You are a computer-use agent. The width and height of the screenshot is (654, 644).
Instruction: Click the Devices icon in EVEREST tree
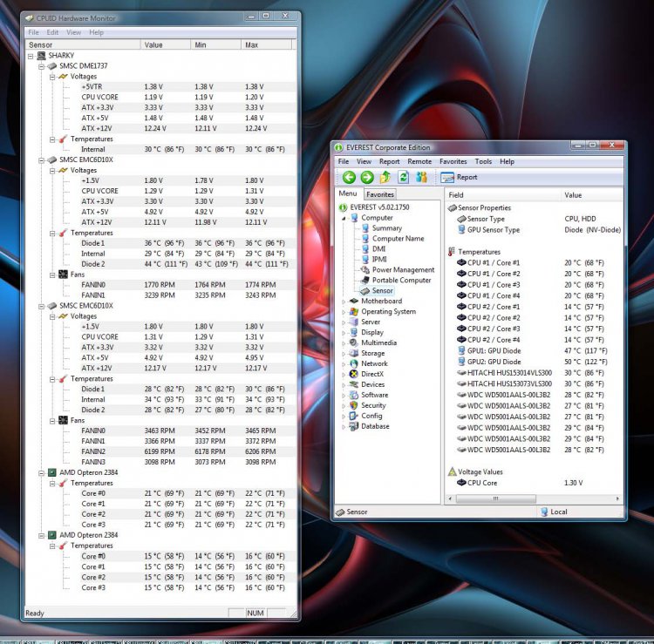coord(354,384)
